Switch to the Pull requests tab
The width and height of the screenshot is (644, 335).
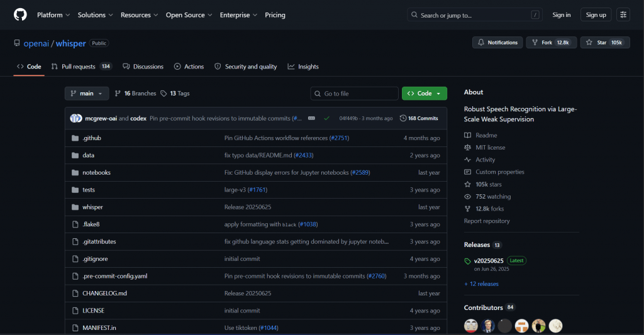(81, 67)
